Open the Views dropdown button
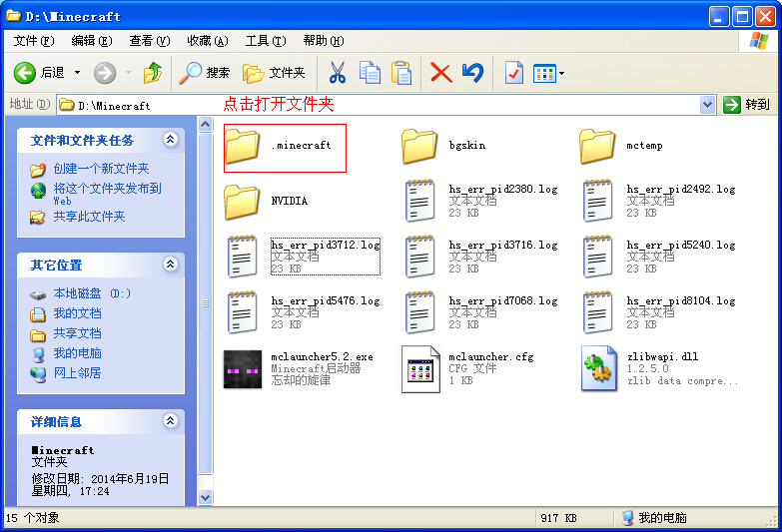 (548, 73)
